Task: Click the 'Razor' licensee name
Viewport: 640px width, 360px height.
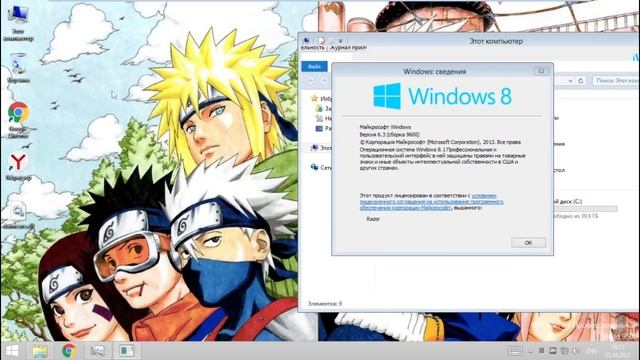Action: pos(373,219)
